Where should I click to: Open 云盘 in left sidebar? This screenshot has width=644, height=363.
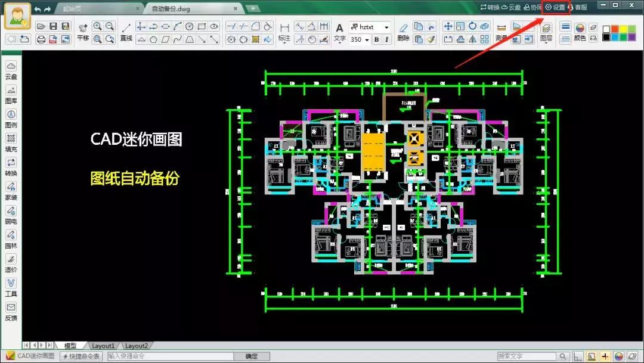[11, 70]
